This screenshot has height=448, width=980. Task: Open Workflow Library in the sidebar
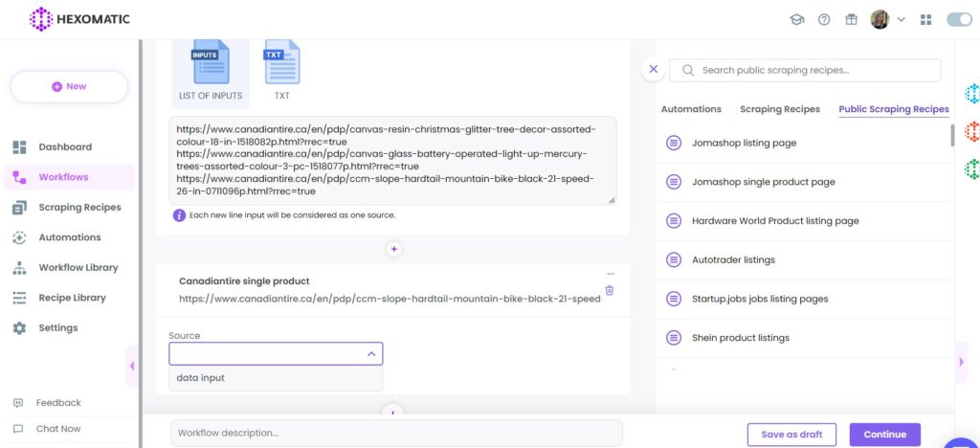(78, 267)
